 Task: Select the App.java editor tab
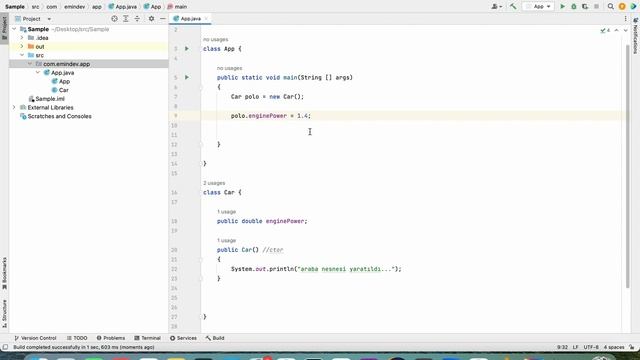click(x=191, y=19)
